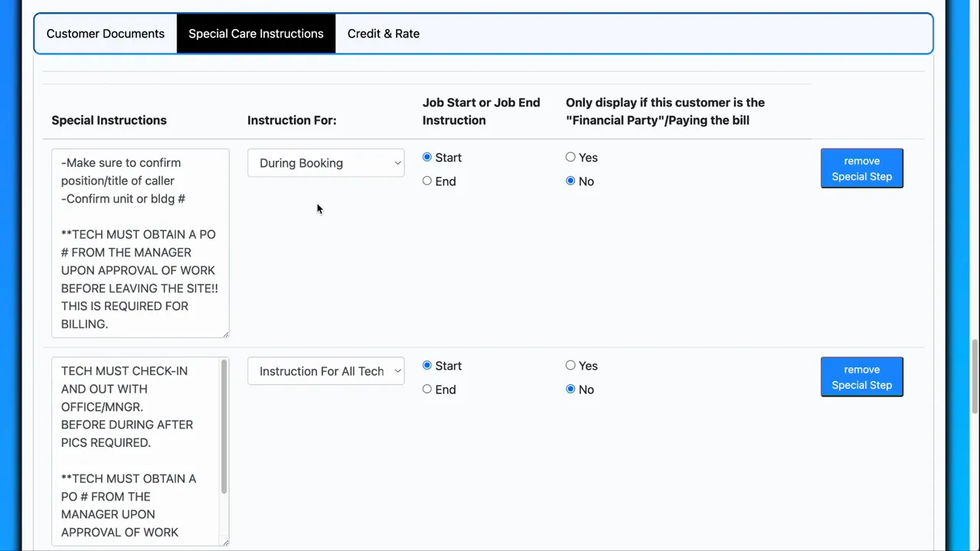The height and width of the screenshot is (551, 980).
Task: Expand the During Booking dropdown
Action: (x=325, y=163)
